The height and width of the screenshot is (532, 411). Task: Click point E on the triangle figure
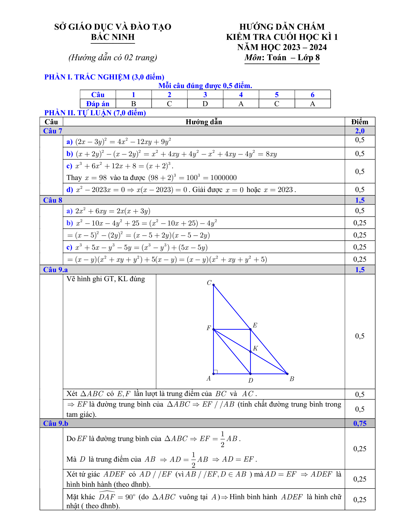tap(251, 329)
